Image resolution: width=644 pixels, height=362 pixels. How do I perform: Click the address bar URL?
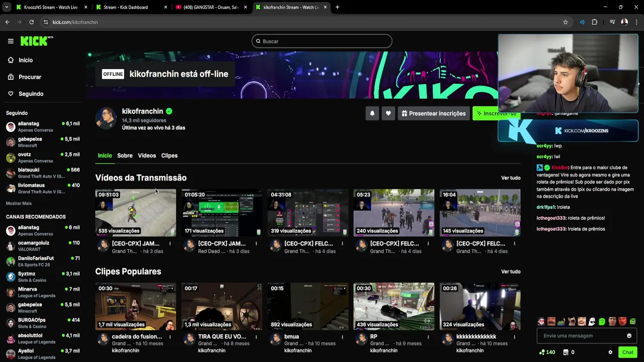[75, 22]
